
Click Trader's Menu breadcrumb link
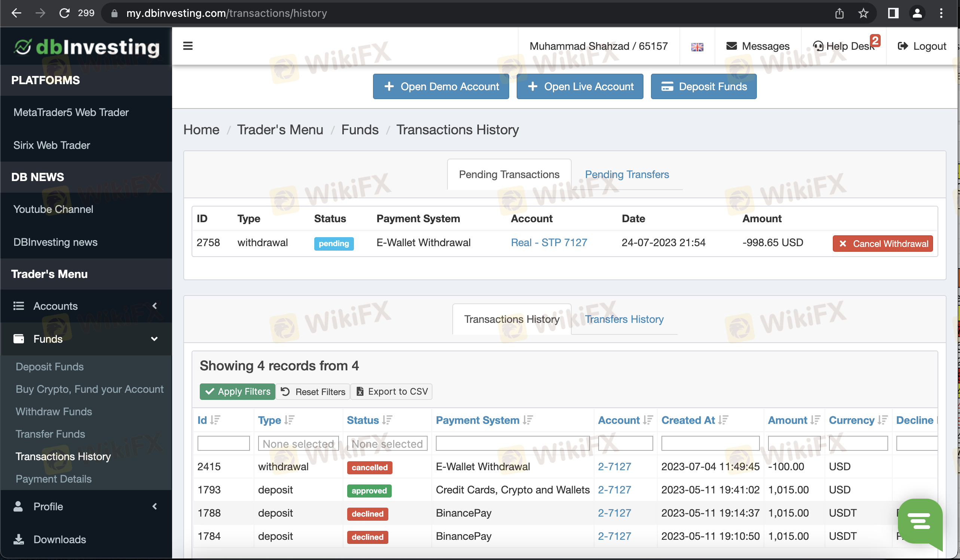tap(280, 129)
